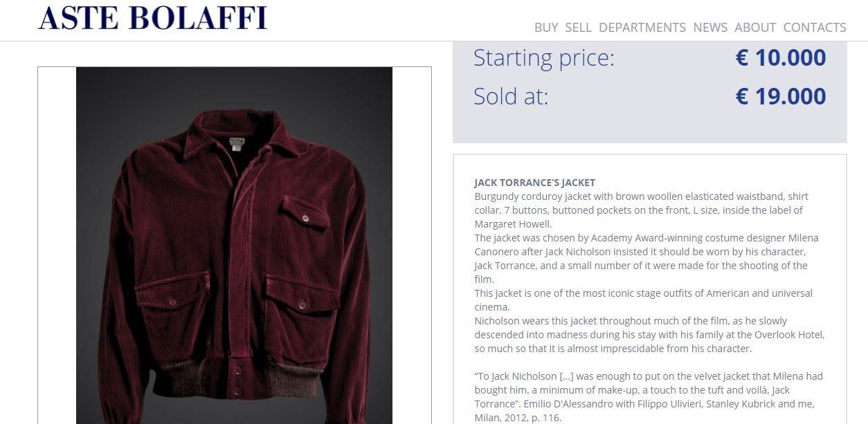This screenshot has width=868, height=424.
Task: Click the "JACK TORRANCE'S JACKET" heading
Action: point(534,183)
